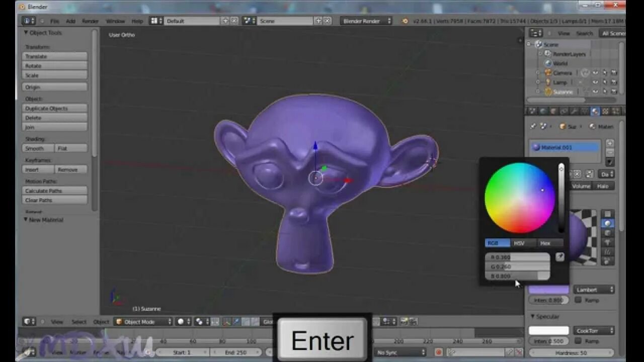
Task: Open the Material properties tab icon
Action: (x=595, y=112)
